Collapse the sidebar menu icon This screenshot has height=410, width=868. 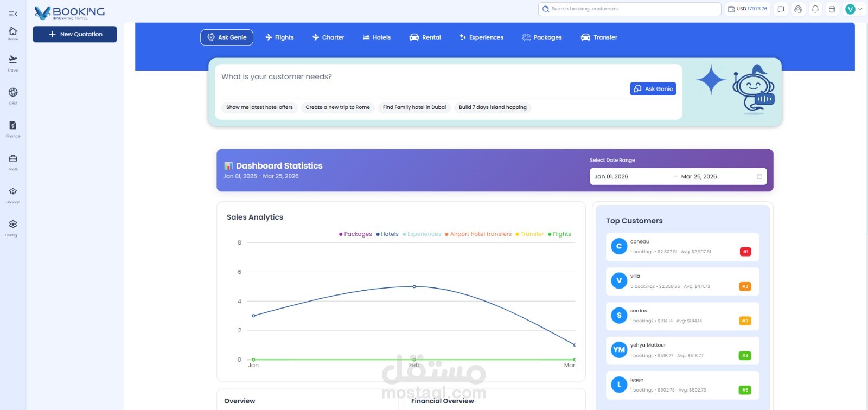tap(13, 14)
